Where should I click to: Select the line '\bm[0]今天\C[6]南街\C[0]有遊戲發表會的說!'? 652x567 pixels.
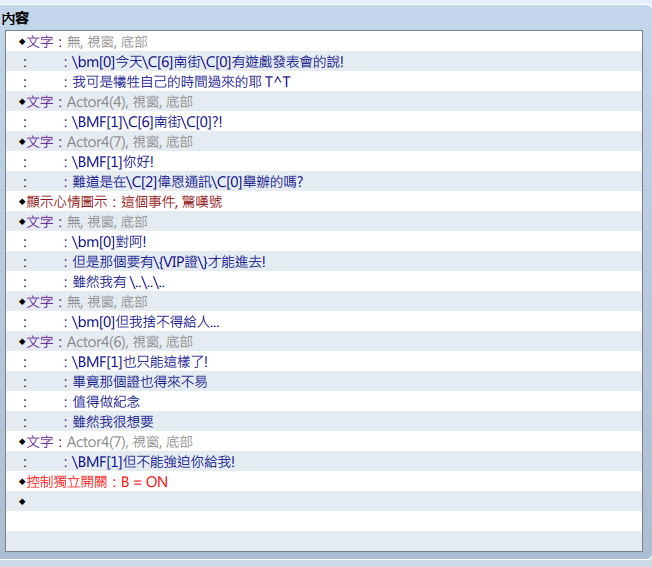click(324, 62)
